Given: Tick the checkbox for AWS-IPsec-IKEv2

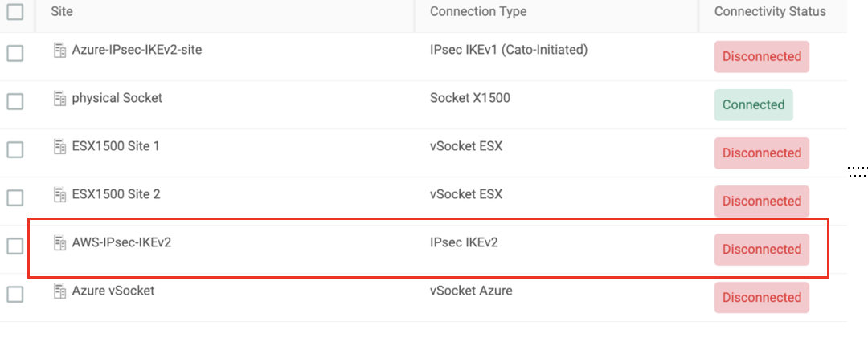Looking at the screenshot, I should pos(15,246).
